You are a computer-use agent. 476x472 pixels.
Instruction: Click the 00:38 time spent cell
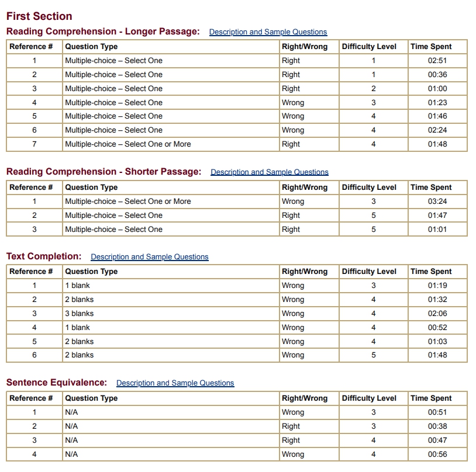pyautogui.click(x=437, y=426)
